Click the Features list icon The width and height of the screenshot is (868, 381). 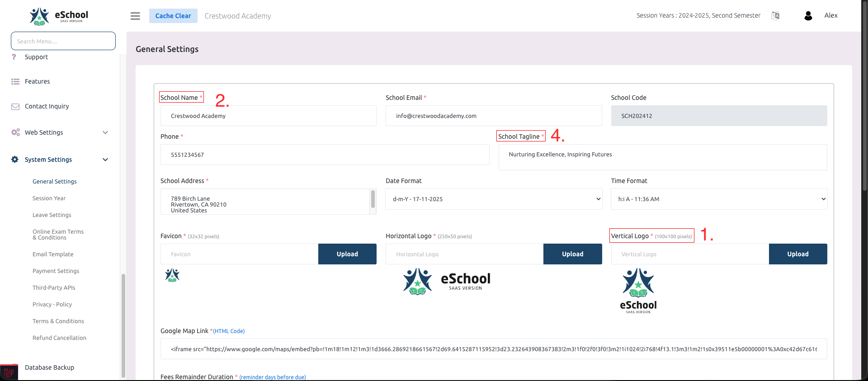point(15,82)
